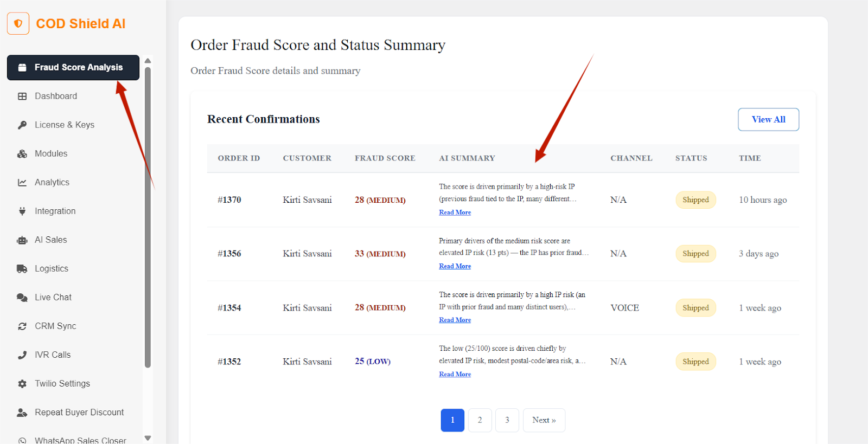Go to page 2 of confirmations
This screenshot has width=868, height=444.
coord(480,420)
